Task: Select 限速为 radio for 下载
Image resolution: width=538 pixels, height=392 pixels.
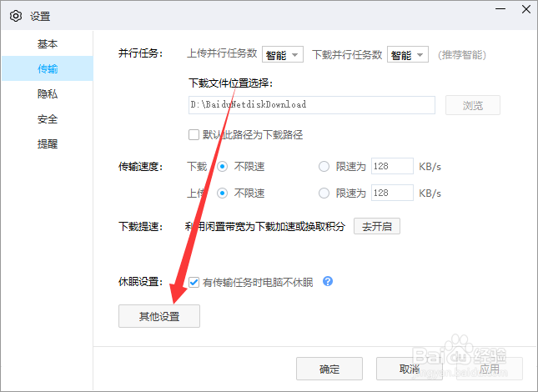Action: pyautogui.click(x=324, y=167)
